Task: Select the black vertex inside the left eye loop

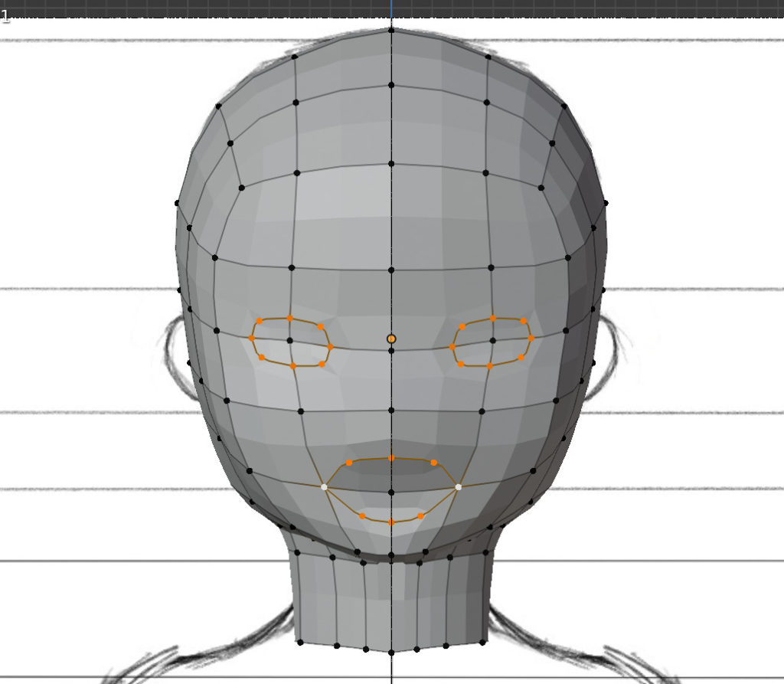Action: tap(289, 340)
